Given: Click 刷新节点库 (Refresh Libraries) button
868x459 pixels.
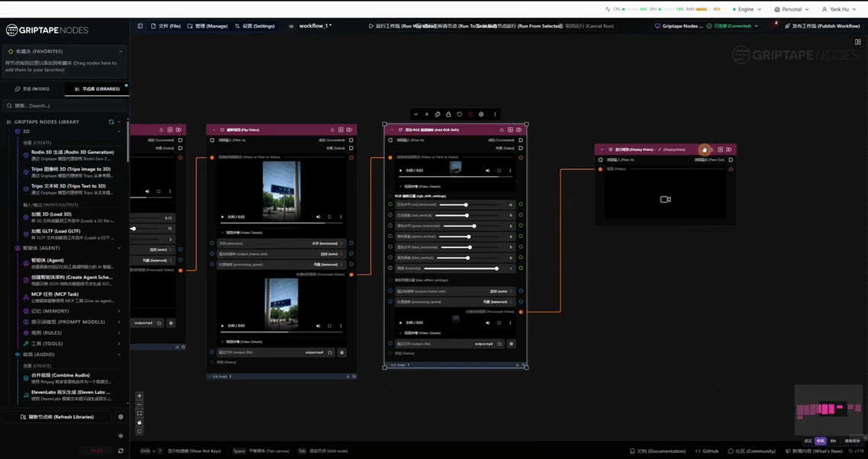Looking at the screenshot, I should [57, 417].
